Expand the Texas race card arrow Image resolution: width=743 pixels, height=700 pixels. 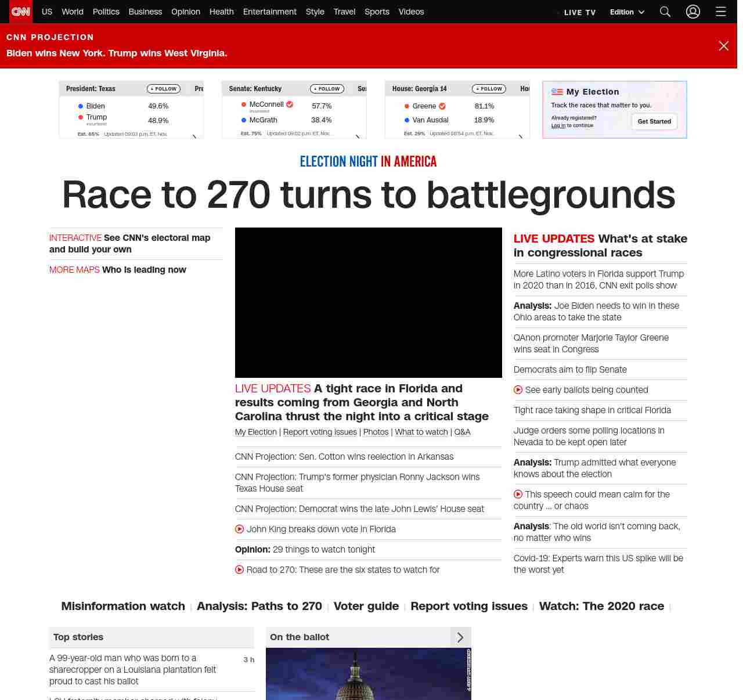tap(194, 136)
